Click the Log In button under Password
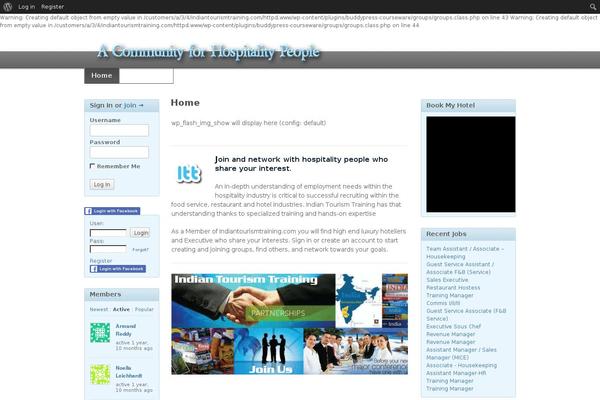This screenshot has height=400, width=600. (102, 184)
